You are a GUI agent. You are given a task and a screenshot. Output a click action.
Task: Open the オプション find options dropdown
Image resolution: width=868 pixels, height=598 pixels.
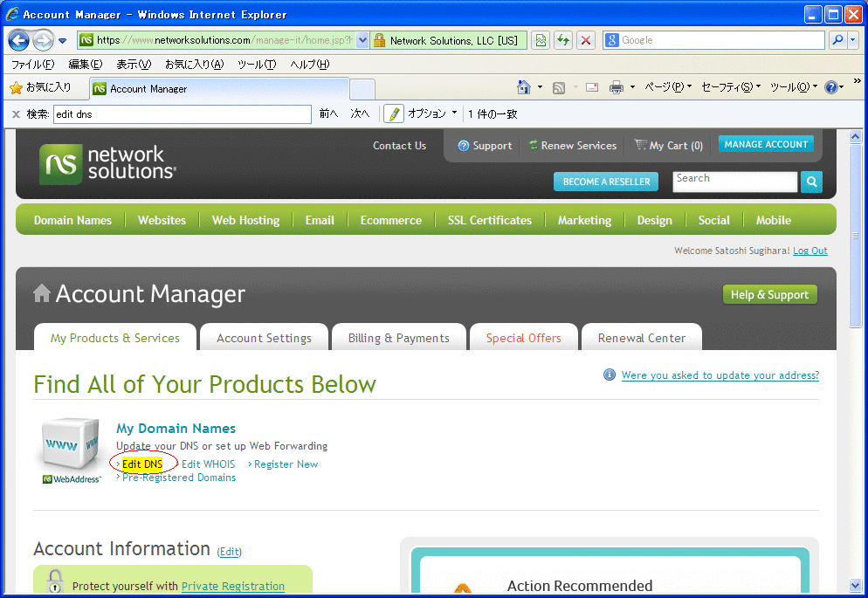[432, 114]
